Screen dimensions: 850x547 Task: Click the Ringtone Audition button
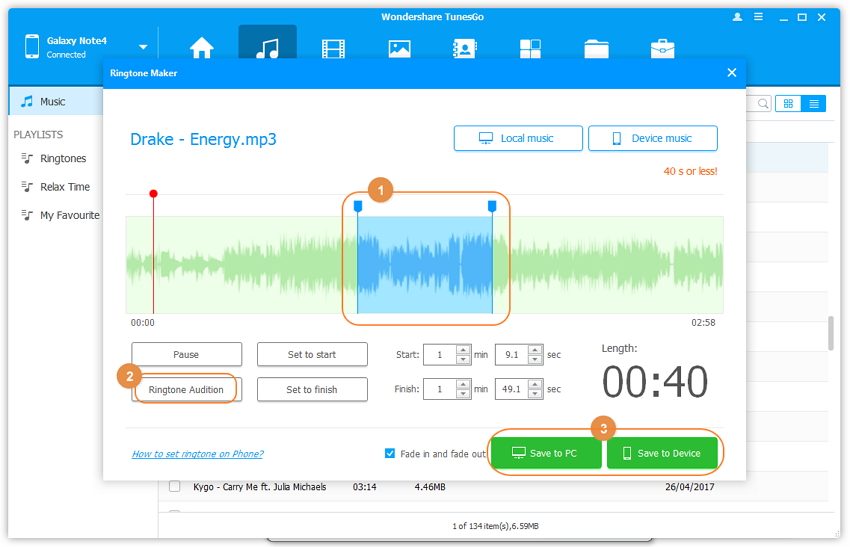(x=186, y=389)
